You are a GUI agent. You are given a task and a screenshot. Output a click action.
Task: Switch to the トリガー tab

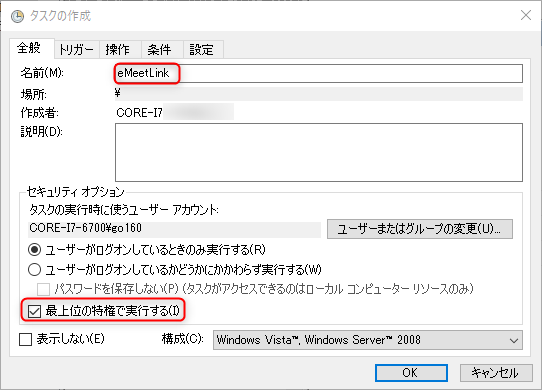pyautogui.click(x=76, y=49)
